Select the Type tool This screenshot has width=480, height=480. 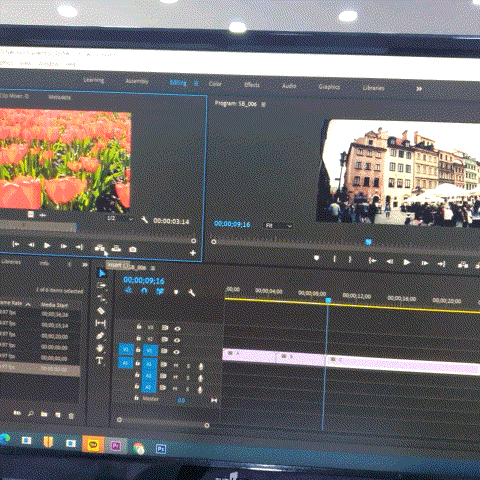click(x=99, y=361)
